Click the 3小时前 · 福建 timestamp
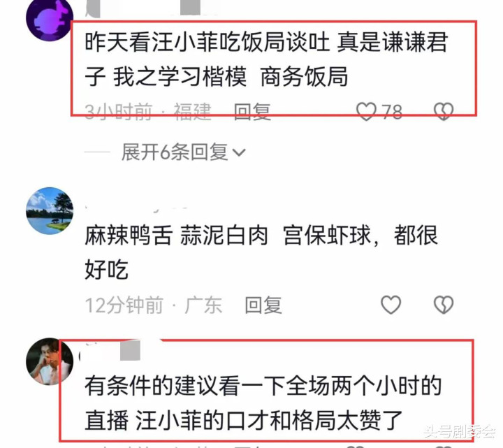 click(x=148, y=112)
